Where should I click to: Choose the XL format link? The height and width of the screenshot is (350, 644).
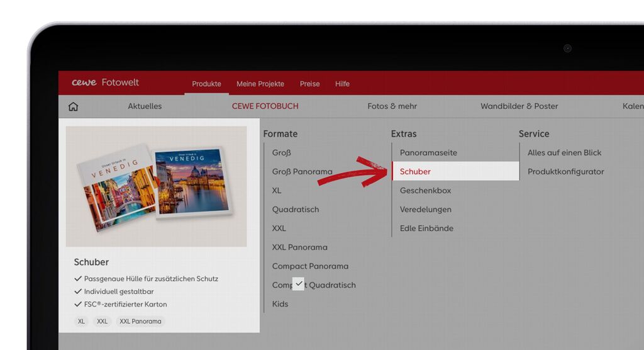click(277, 191)
